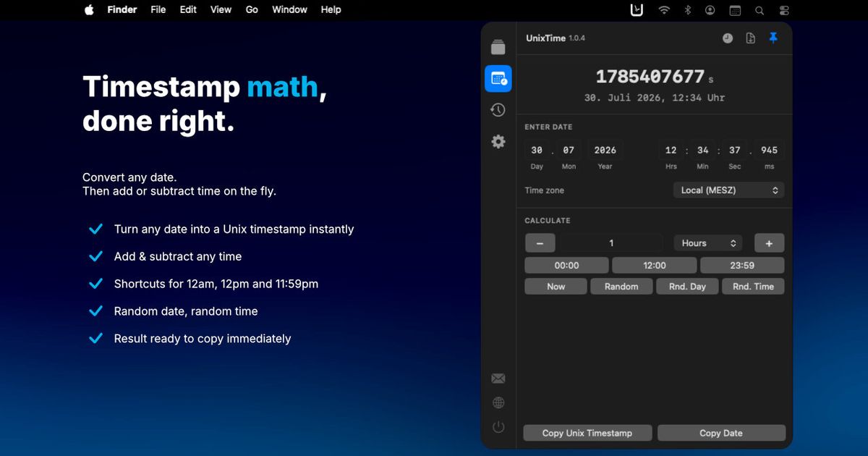868x456 pixels.
Task: Open the Edit menu
Action: pyautogui.click(x=188, y=10)
